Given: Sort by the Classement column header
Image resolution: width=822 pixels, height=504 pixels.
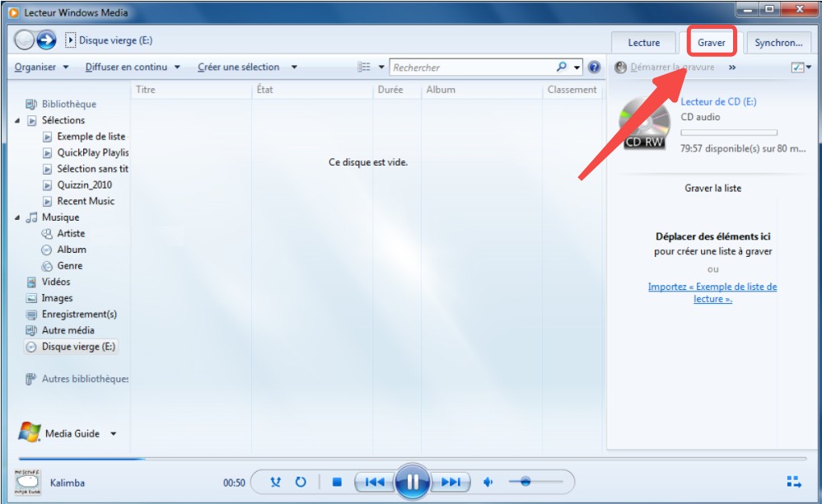Looking at the screenshot, I should coord(572,90).
